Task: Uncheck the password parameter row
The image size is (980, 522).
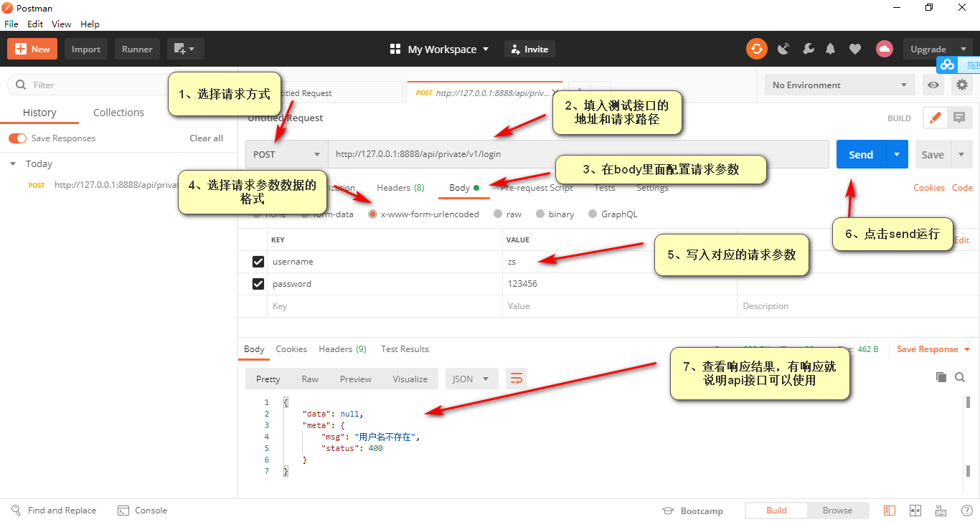Action: coord(258,283)
